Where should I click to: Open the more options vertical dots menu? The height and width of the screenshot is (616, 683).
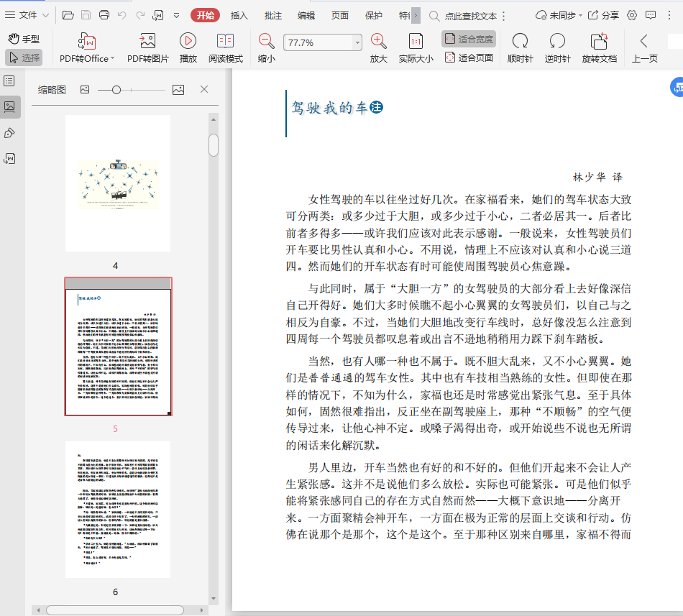tap(669, 15)
